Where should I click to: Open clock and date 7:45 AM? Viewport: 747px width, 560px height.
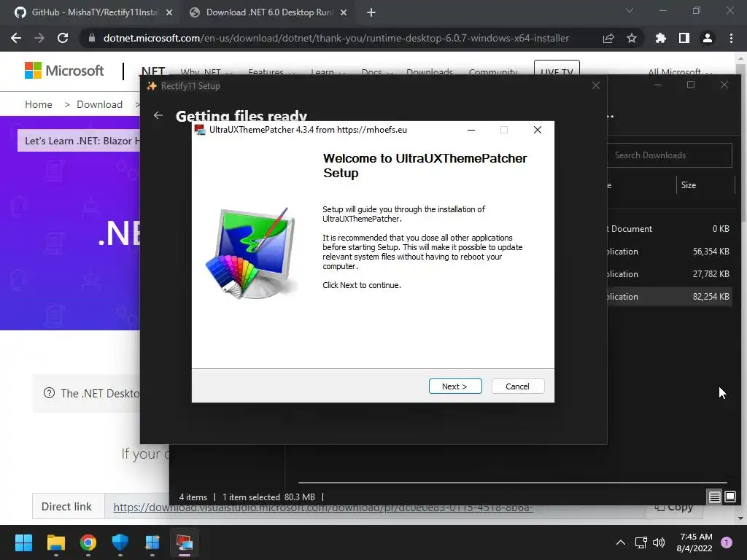[x=694, y=542]
